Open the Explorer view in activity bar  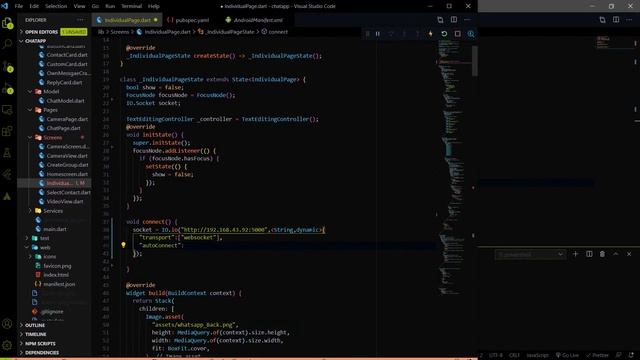pyautogui.click(x=7, y=23)
